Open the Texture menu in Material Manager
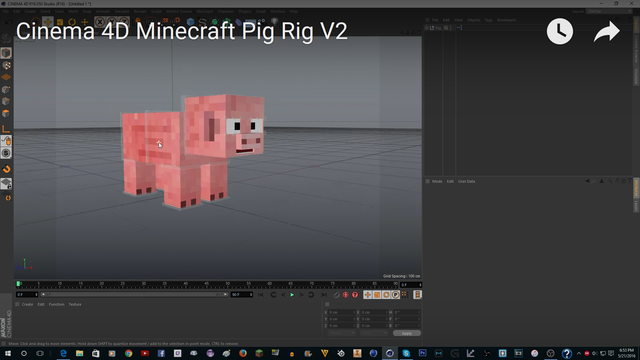 [x=75, y=304]
